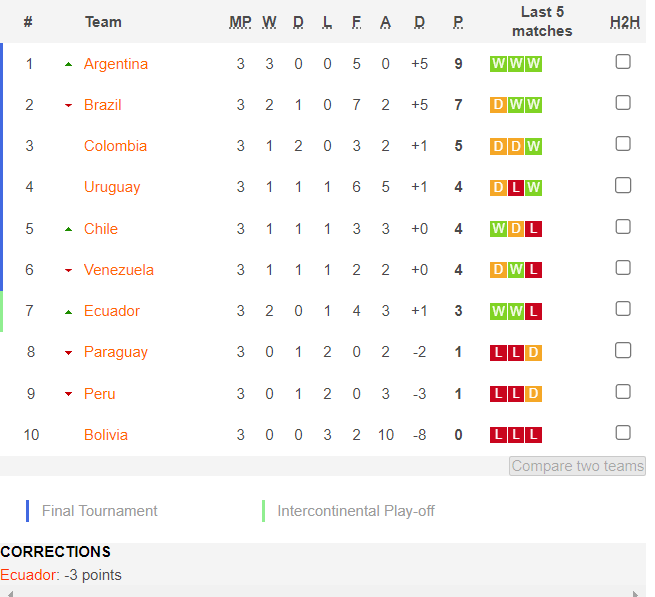
Task: Open the Uruguay team link
Action: pos(112,187)
